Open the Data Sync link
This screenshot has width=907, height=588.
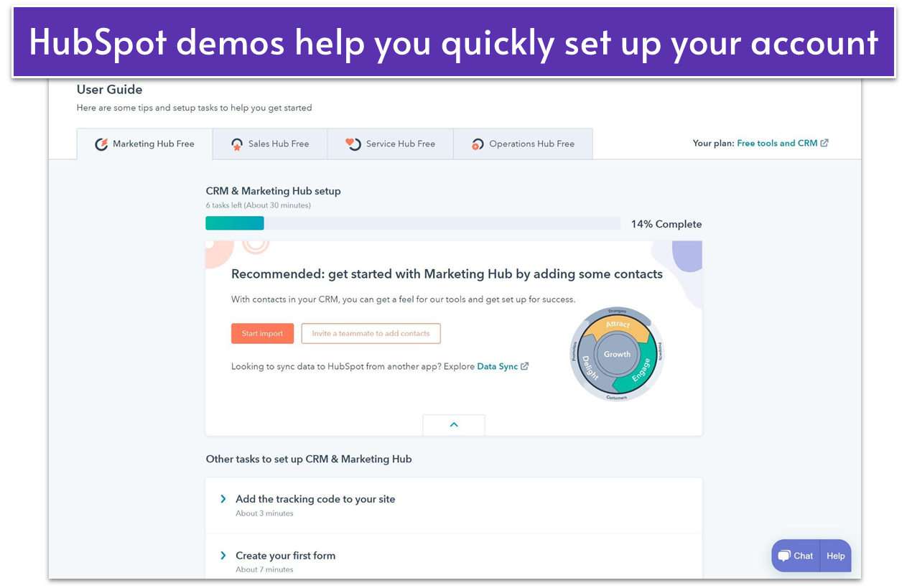(497, 366)
